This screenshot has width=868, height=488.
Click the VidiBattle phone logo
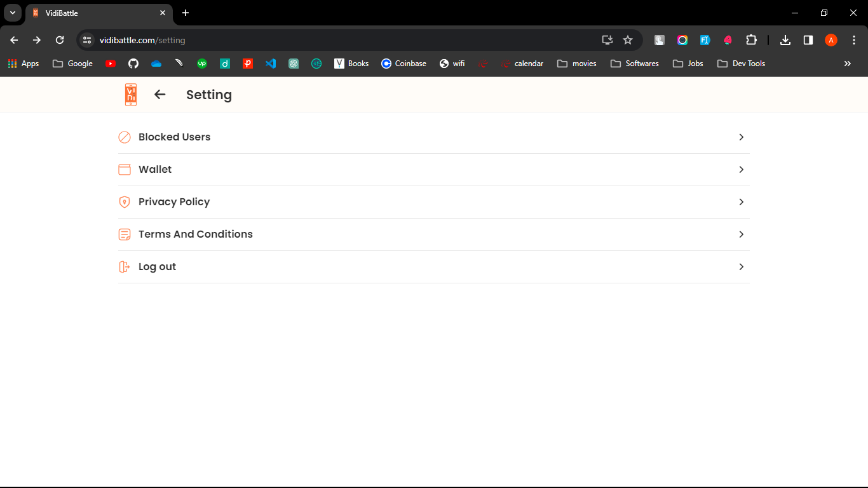[131, 95]
